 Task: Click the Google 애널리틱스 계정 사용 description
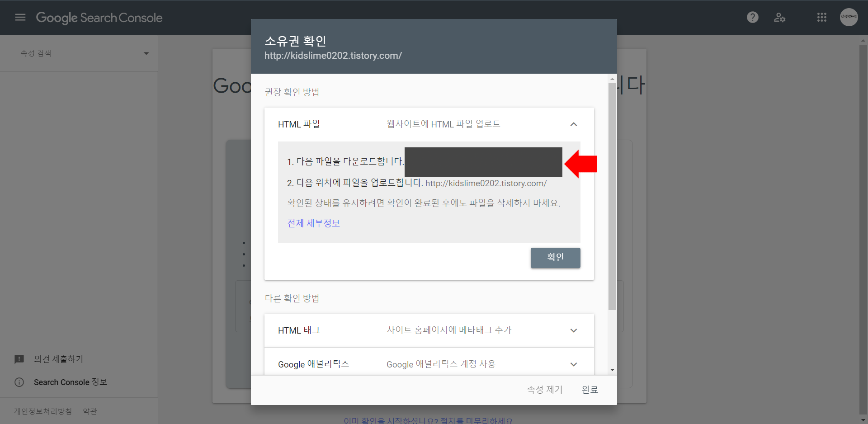click(441, 364)
